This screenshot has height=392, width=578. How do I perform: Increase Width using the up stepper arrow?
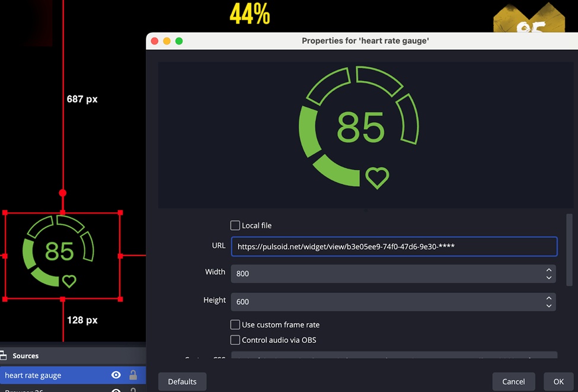550,270
